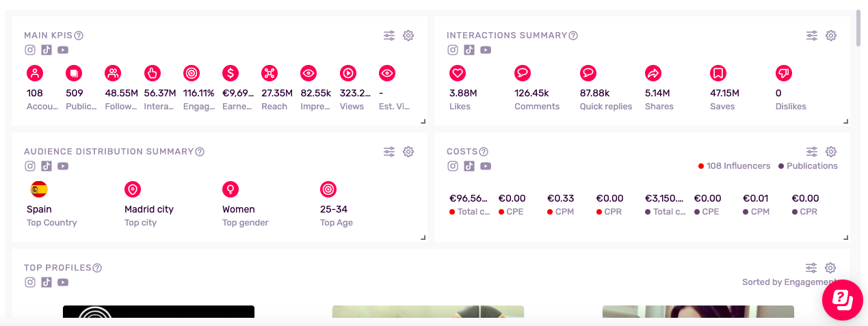Click the help icon beside Main KPIs
The height and width of the screenshot is (326, 868).
click(79, 36)
